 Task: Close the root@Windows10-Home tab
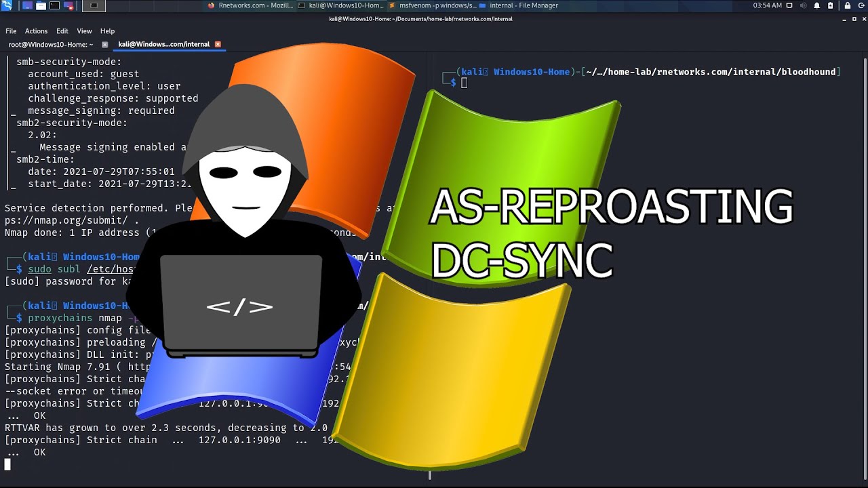(104, 44)
